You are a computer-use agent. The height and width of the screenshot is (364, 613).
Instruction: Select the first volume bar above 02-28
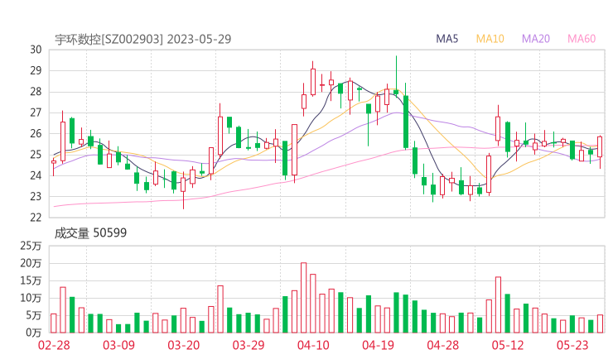[x=54, y=323]
